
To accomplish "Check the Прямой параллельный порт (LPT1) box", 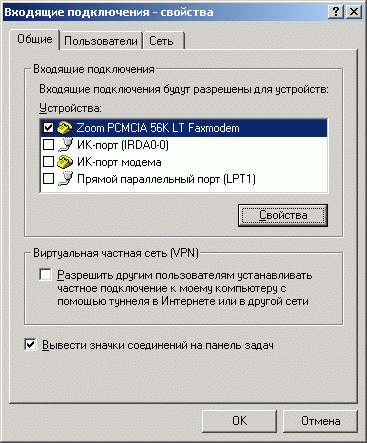I will point(49,179).
